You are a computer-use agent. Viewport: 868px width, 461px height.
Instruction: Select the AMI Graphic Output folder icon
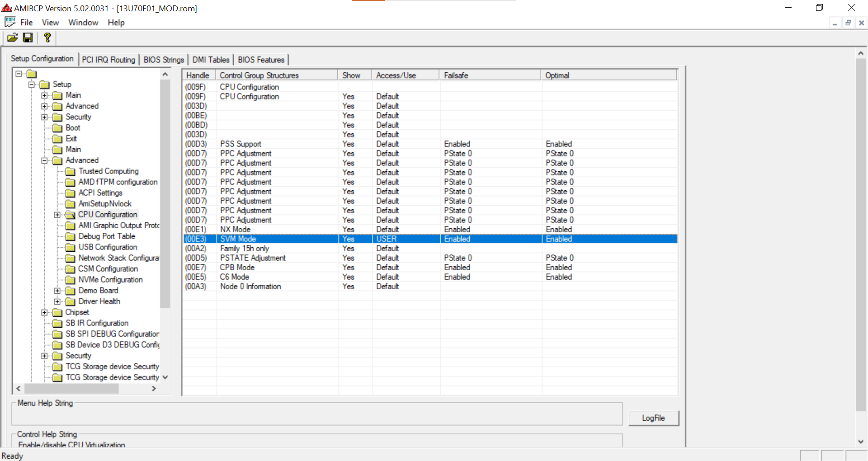pos(70,226)
